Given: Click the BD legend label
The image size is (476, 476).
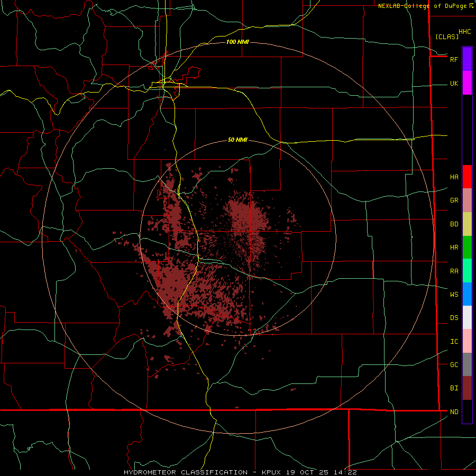Looking at the screenshot, I should point(454,224).
